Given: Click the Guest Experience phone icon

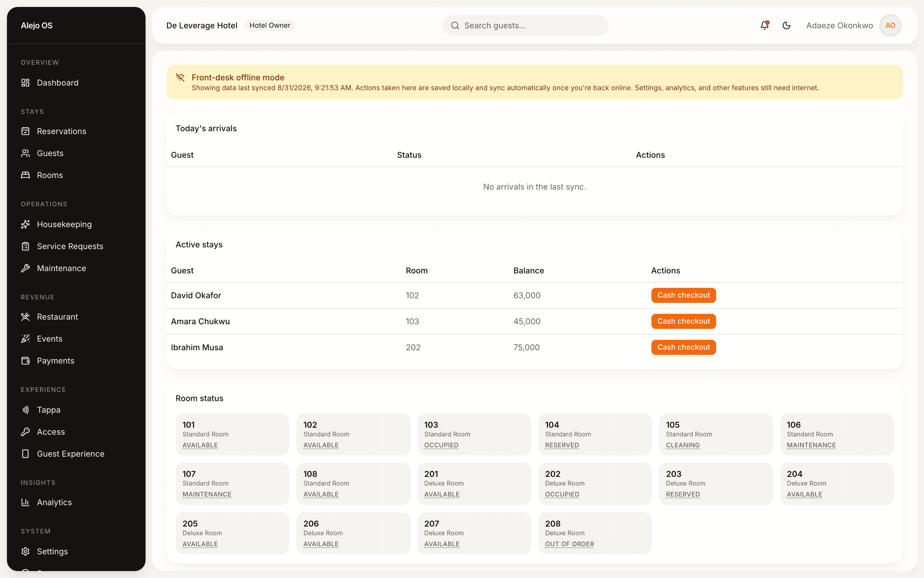Looking at the screenshot, I should [x=25, y=454].
